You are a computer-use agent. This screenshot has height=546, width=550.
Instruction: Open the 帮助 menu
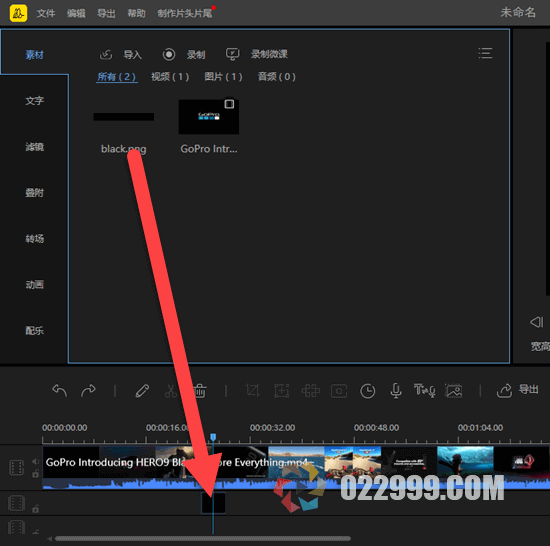point(136,14)
